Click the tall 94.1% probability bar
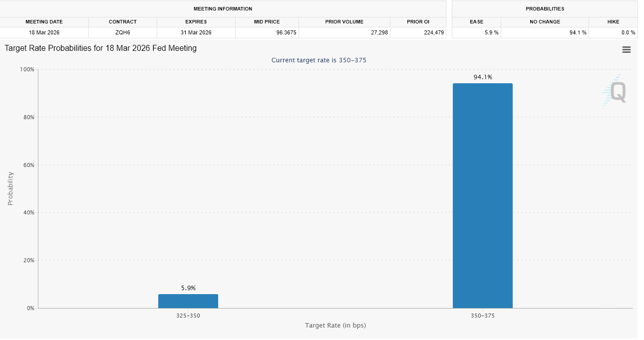 pos(482,195)
